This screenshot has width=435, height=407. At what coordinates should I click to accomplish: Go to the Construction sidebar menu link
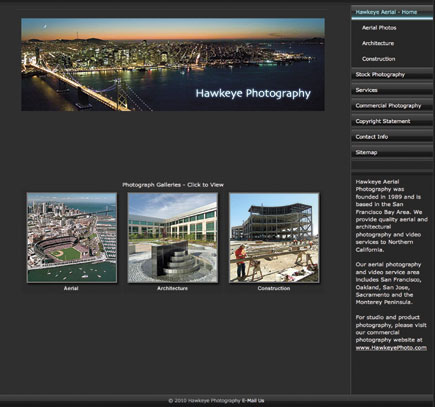(x=379, y=59)
